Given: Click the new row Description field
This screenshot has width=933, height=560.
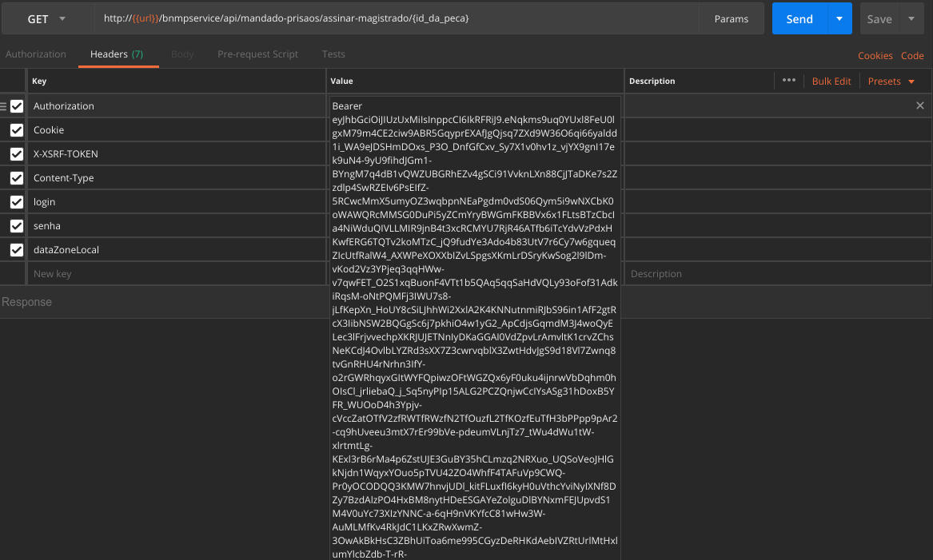Looking at the screenshot, I should click(778, 273).
